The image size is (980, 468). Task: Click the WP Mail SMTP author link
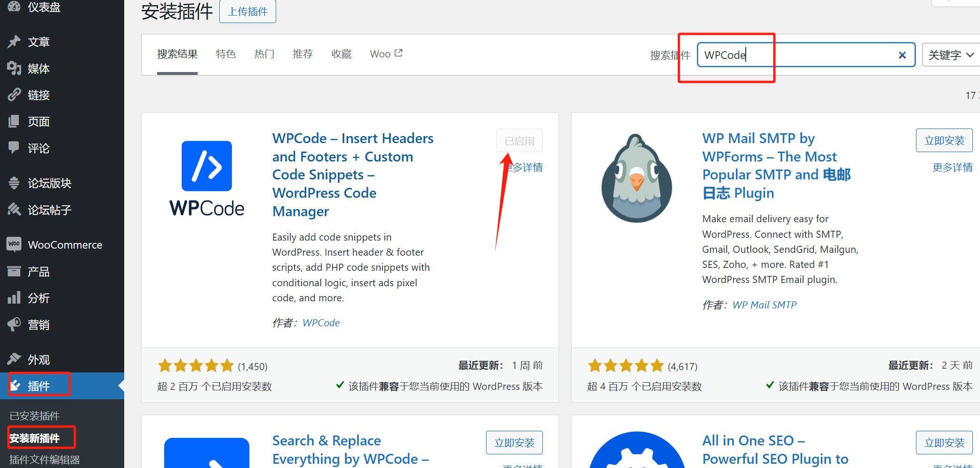click(765, 305)
